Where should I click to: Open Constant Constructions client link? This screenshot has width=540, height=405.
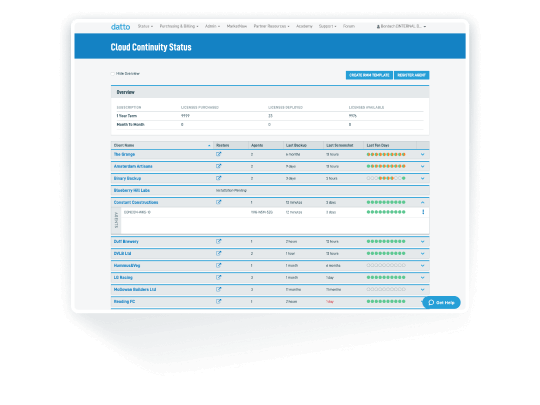pos(136,202)
